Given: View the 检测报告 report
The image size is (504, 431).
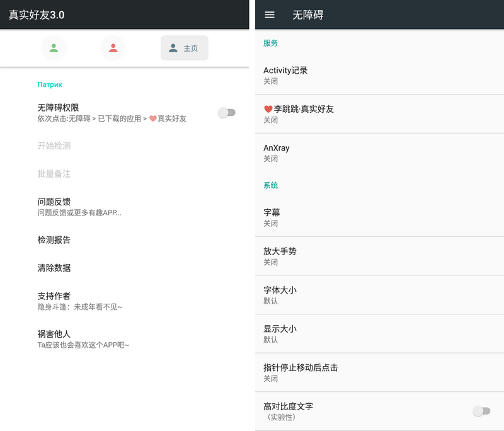Looking at the screenshot, I should click(x=52, y=240).
